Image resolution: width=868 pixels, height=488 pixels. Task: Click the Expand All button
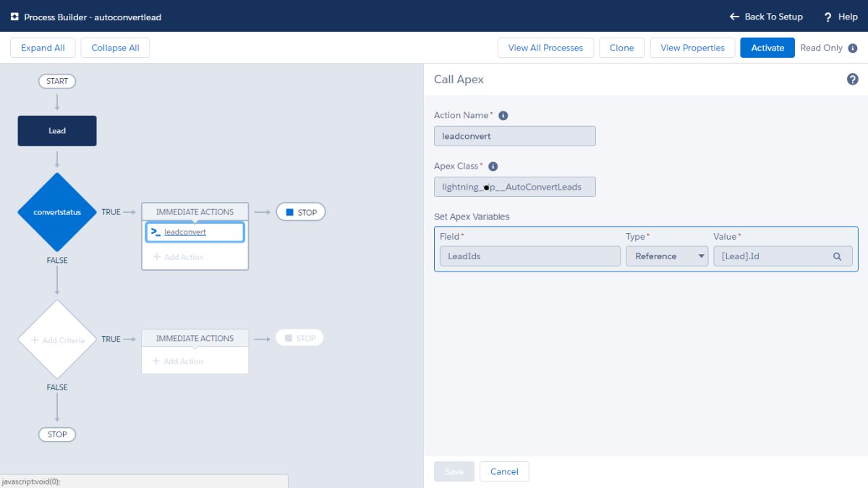43,48
